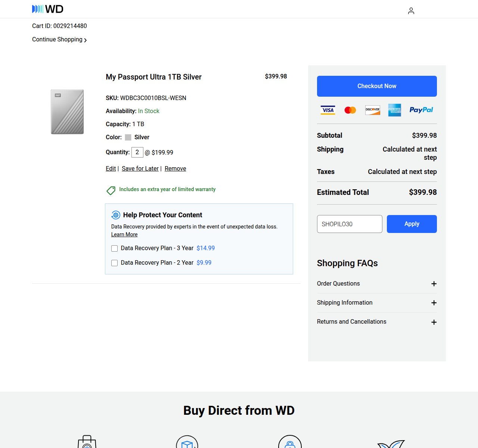Click Save for Later link
This screenshot has width=478, height=448.
pos(140,169)
